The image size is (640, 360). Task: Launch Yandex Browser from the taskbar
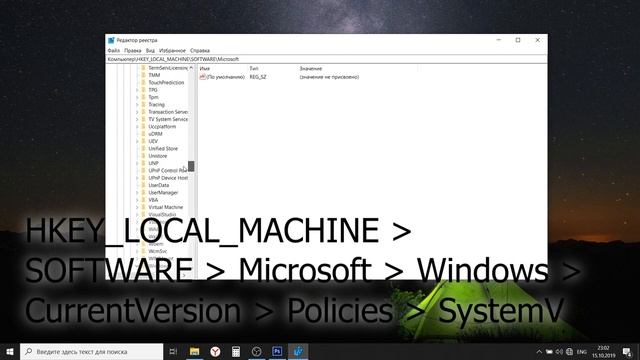[215, 351]
